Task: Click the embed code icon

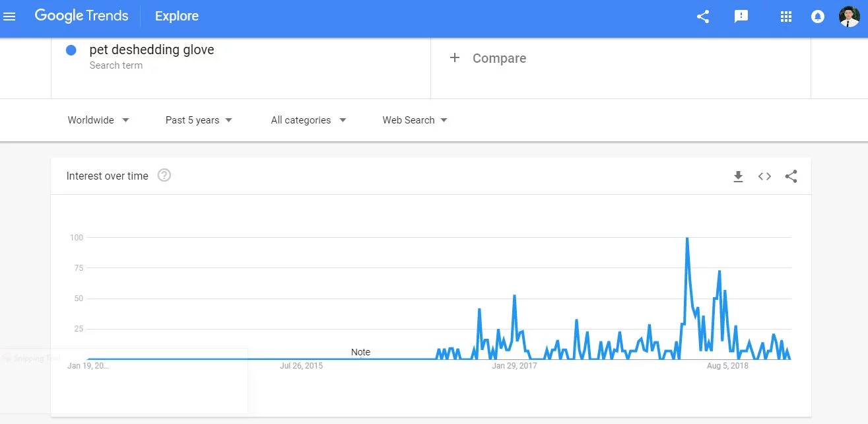Action: [x=764, y=176]
